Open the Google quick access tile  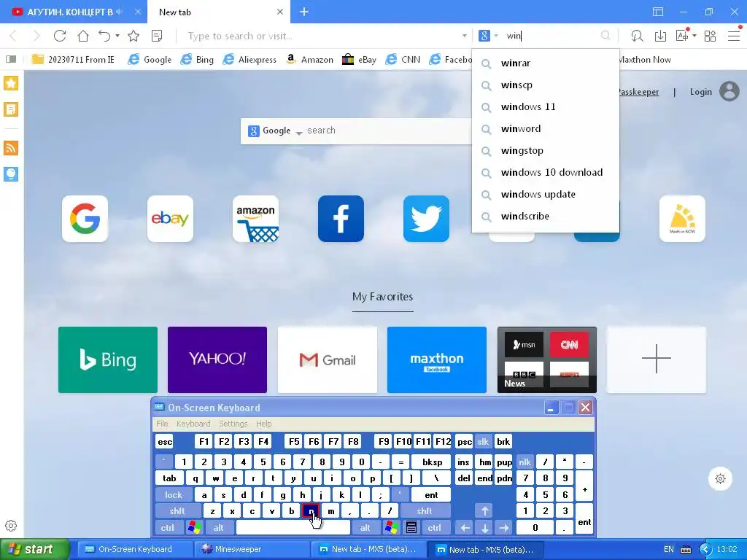pyautogui.click(x=85, y=219)
